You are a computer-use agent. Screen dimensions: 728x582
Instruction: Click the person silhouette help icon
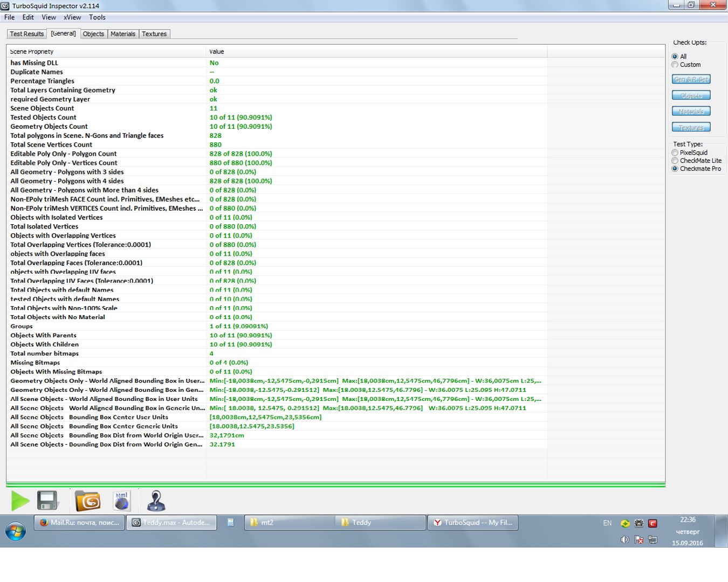click(x=156, y=501)
